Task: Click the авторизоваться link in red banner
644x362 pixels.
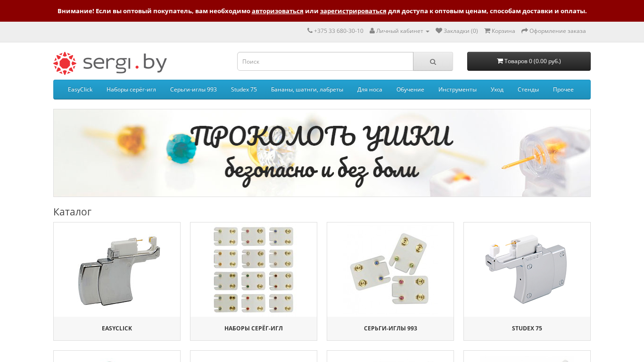Action: click(277, 11)
